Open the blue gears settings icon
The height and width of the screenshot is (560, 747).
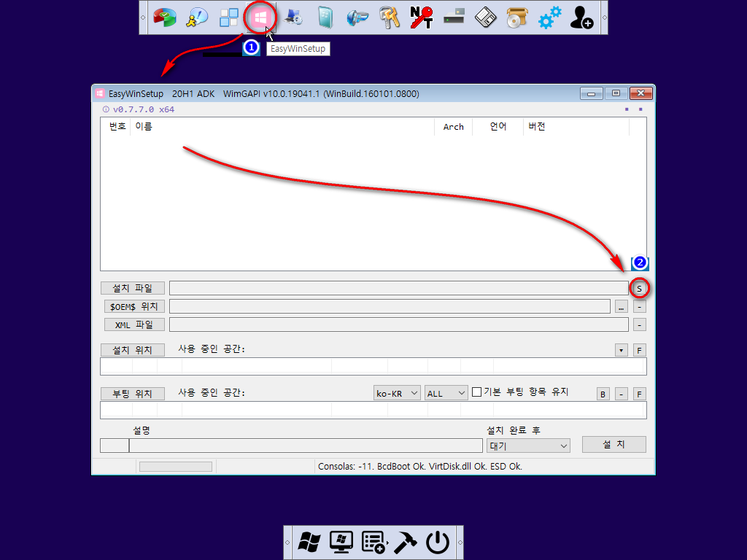point(549,17)
